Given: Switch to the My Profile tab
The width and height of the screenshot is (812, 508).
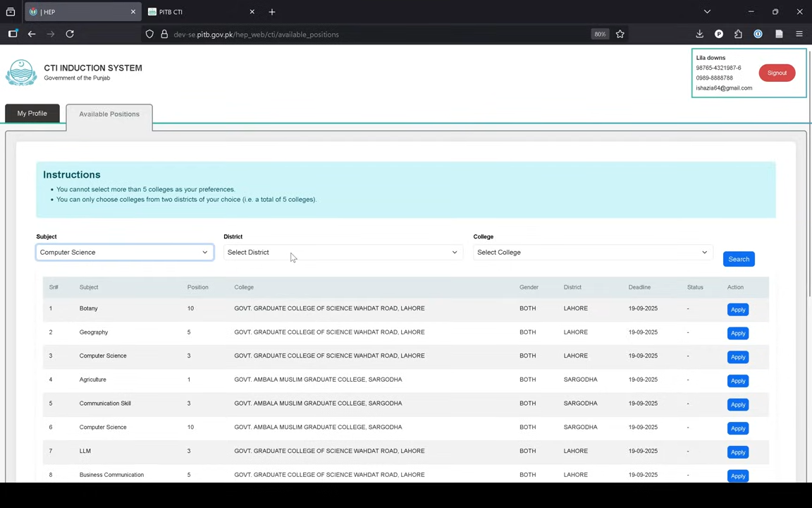Looking at the screenshot, I should (32, 114).
